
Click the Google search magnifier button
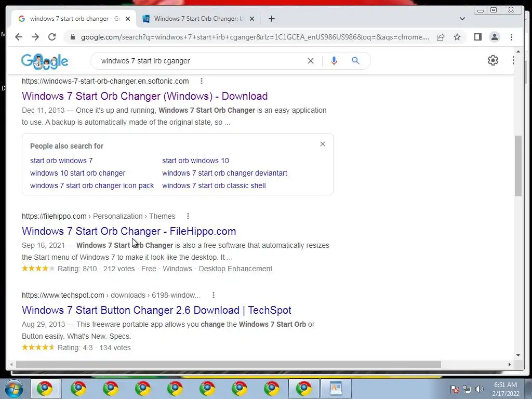click(355, 61)
